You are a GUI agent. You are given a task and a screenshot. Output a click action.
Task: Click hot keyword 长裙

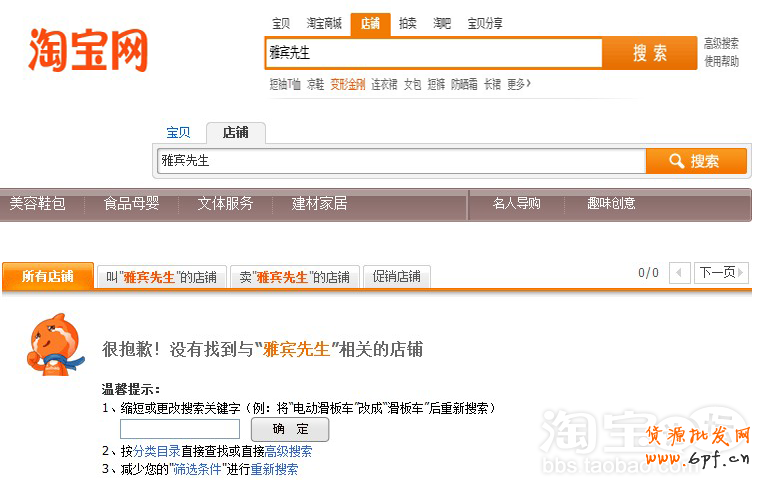coord(492,84)
